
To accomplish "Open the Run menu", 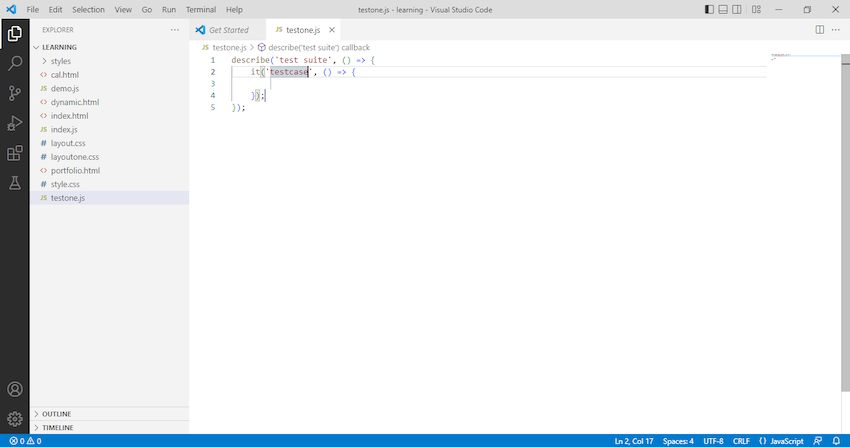I will pyautogui.click(x=169, y=10).
